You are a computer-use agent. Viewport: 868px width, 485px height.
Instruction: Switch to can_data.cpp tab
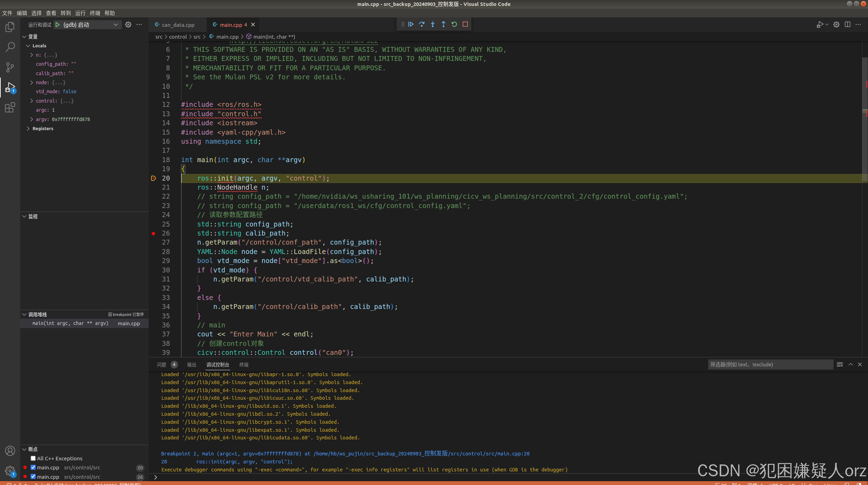pos(178,25)
